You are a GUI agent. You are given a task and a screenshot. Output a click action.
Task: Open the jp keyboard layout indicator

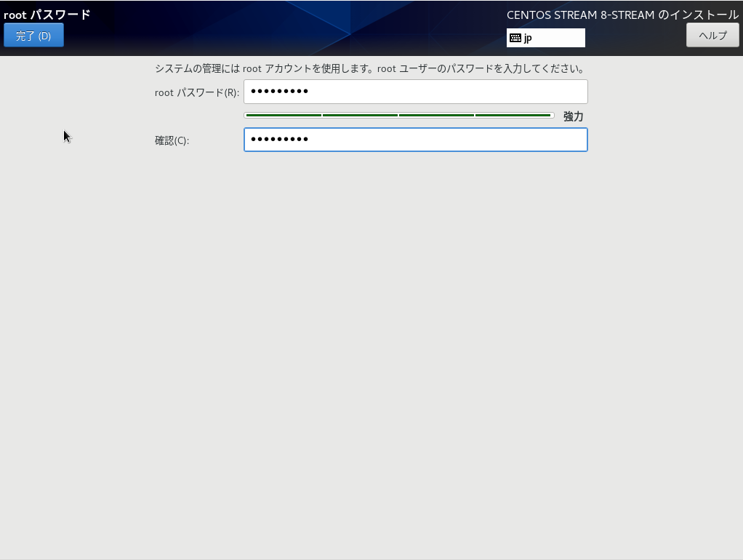click(x=546, y=38)
